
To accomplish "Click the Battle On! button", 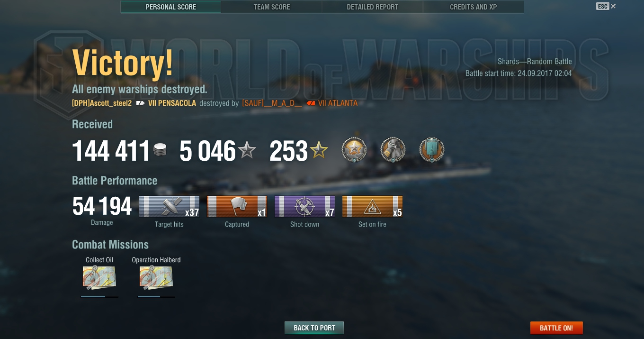I will point(556,328).
